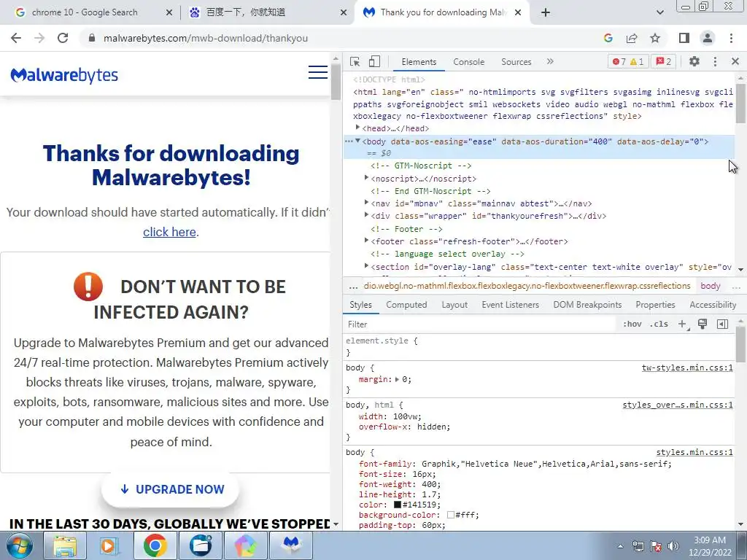The width and height of the screenshot is (747, 560).
Task: Collapse the body element node
Action: [x=357, y=141]
